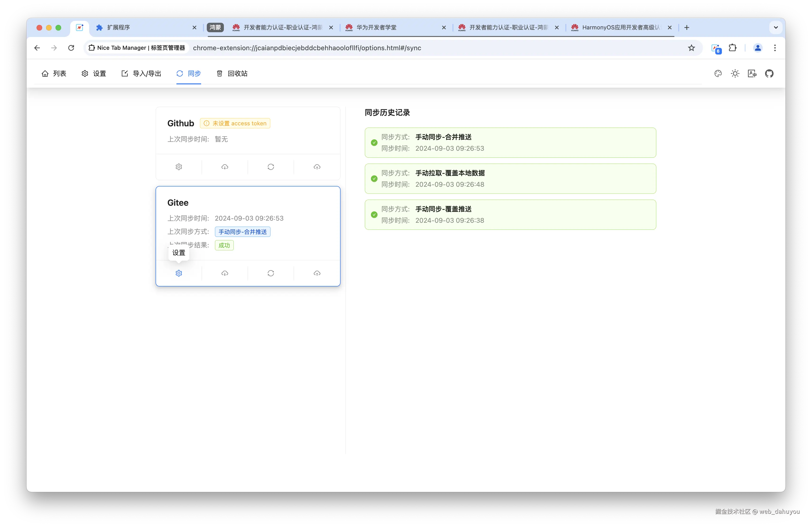
Task: Click the 手动同步-合并推送 tag in Gitee card
Action: 243,232
